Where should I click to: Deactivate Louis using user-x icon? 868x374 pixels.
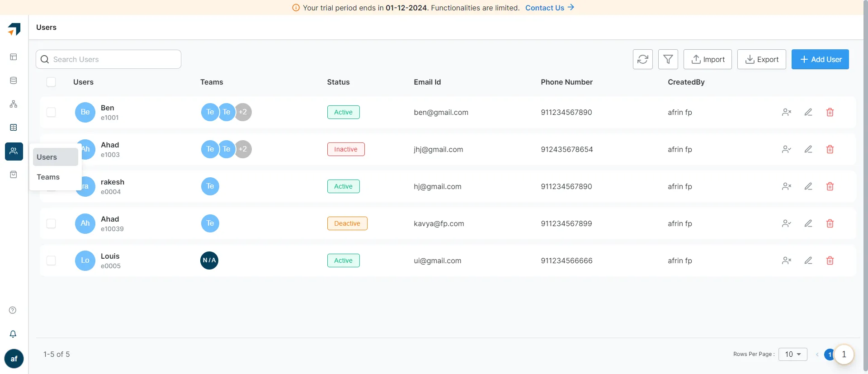click(x=786, y=260)
